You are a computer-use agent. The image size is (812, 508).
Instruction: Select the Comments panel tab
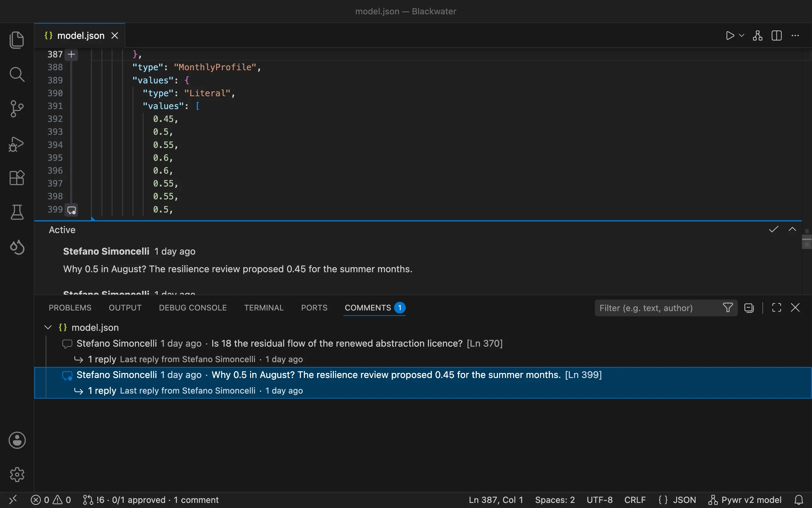point(375,308)
